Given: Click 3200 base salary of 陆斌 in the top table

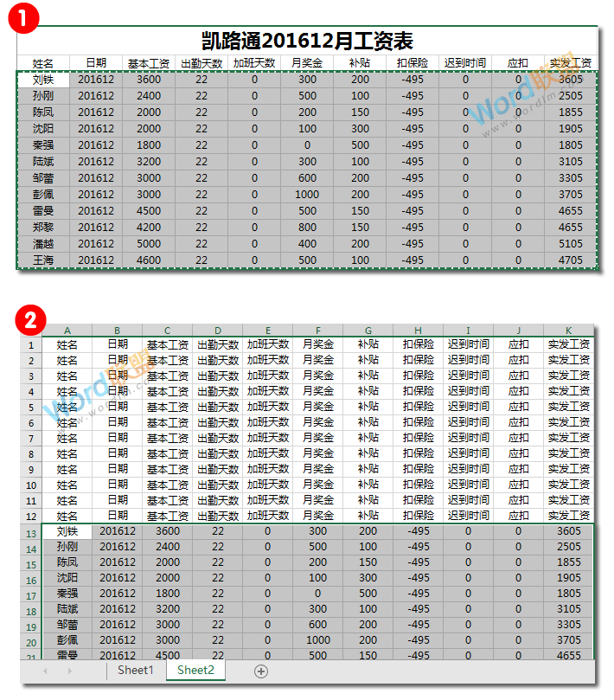Looking at the screenshot, I should [149, 162].
